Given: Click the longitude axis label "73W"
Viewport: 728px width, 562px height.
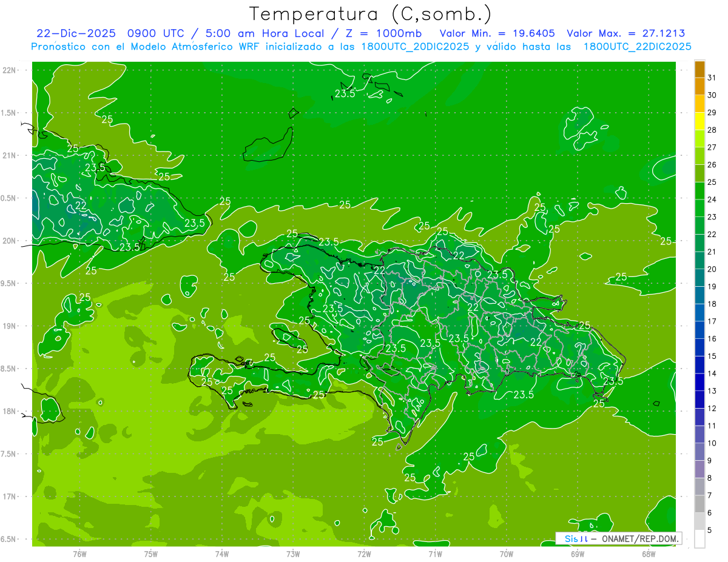Looking at the screenshot, I should coord(293,554).
